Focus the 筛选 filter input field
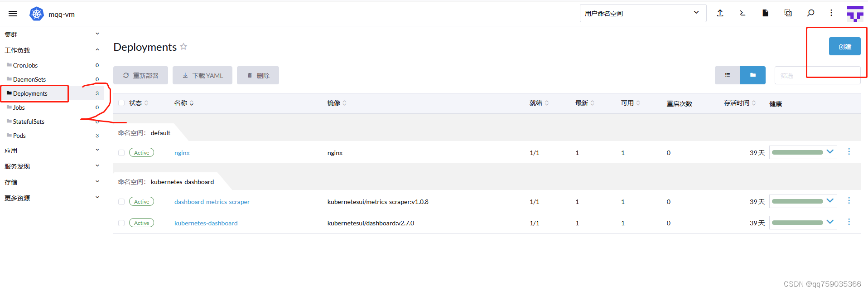The width and height of the screenshot is (868, 292). [x=817, y=75]
